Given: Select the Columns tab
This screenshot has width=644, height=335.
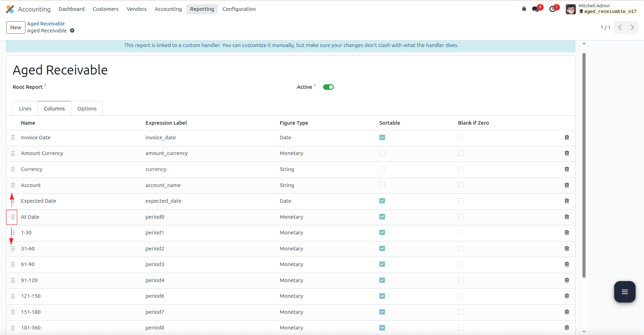Looking at the screenshot, I should [54, 109].
